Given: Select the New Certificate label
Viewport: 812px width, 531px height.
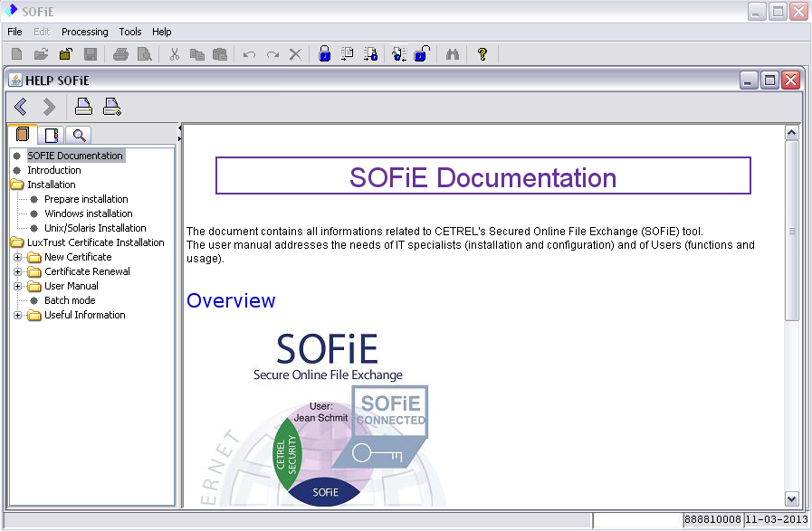Looking at the screenshot, I should click(x=78, y=257).
